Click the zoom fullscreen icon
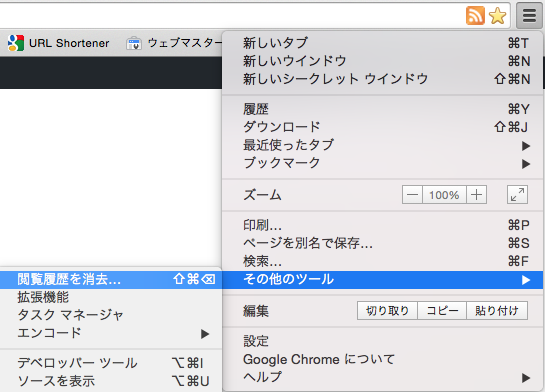 point(517,195)
